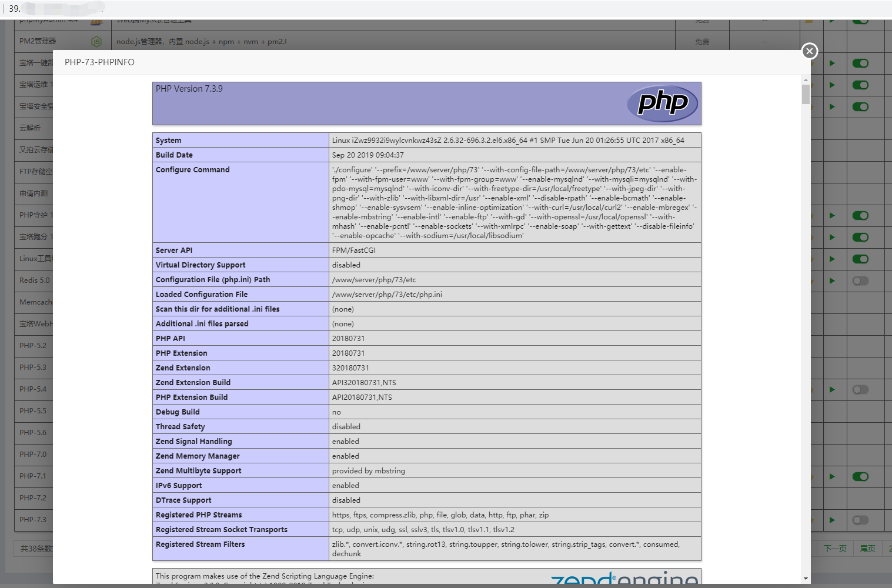Click the 'PHP API' row label

pos(171,339)
